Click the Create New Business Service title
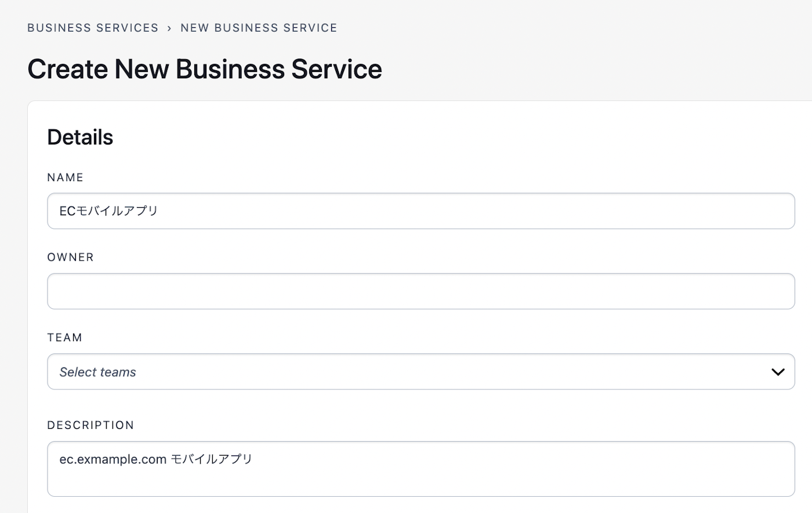 pyautogui.click(x=205, y=69)
